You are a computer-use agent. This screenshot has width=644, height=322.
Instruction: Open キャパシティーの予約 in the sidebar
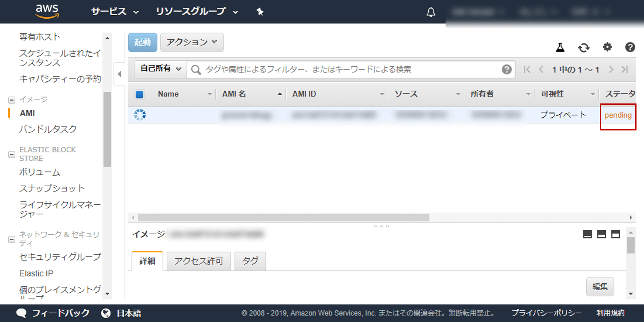click(60, 79)
